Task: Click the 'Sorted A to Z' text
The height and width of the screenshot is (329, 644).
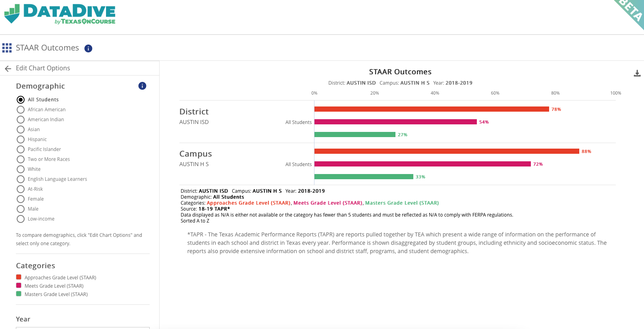Action: (x=195, y=221)
